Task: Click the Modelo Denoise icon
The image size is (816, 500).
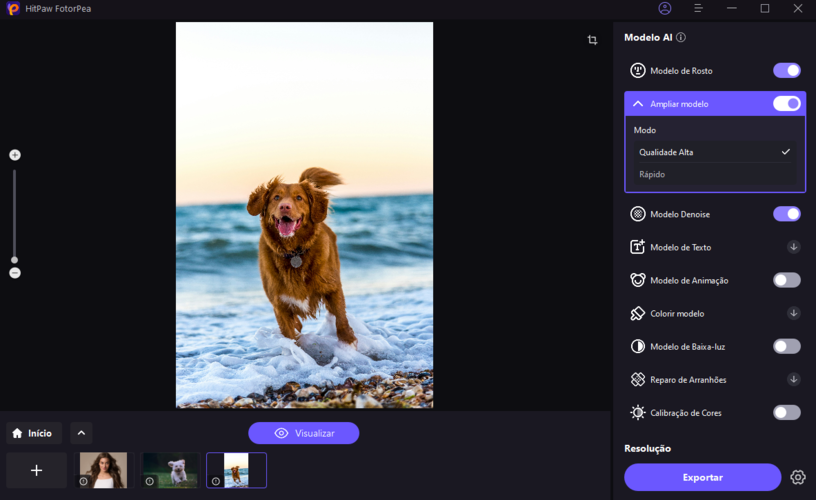Action: 638,214
